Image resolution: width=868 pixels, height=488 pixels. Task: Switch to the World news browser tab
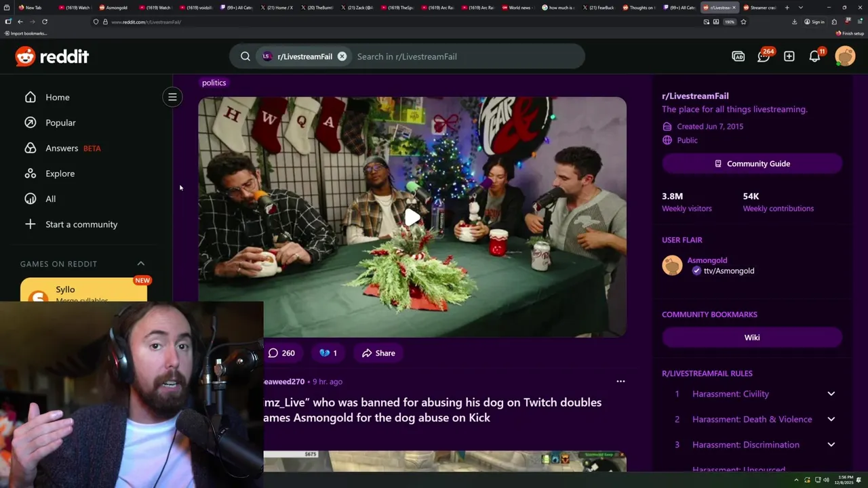pos(517,7)
